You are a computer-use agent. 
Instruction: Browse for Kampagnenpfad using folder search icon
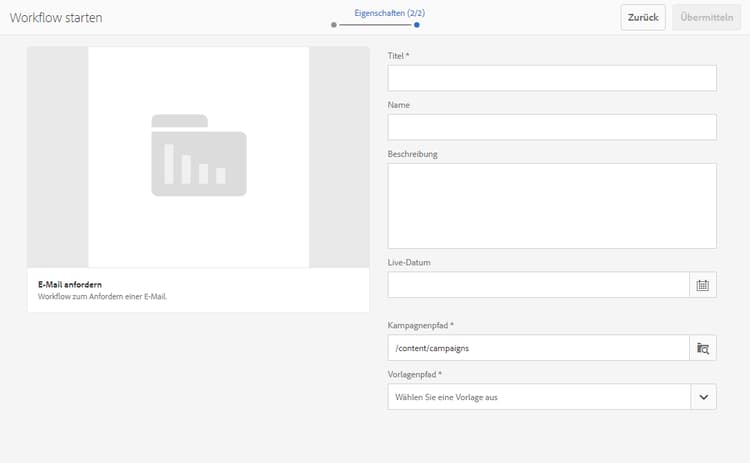pyautogui.click(x=703, y=348)
